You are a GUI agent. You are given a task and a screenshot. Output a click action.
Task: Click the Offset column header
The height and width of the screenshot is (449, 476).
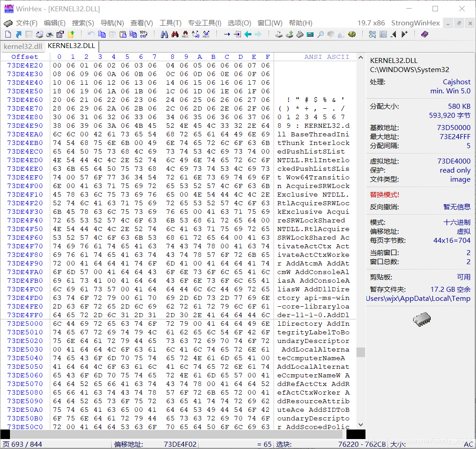25,57
